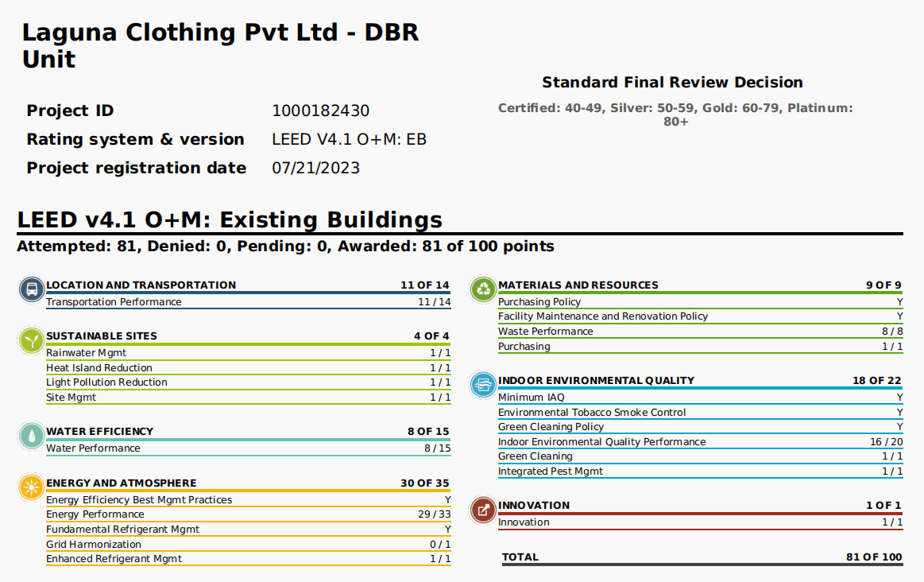The image size is (924, 582).
Task: Select the '18 OF 22' section score
Action: (x=877, y=381)
